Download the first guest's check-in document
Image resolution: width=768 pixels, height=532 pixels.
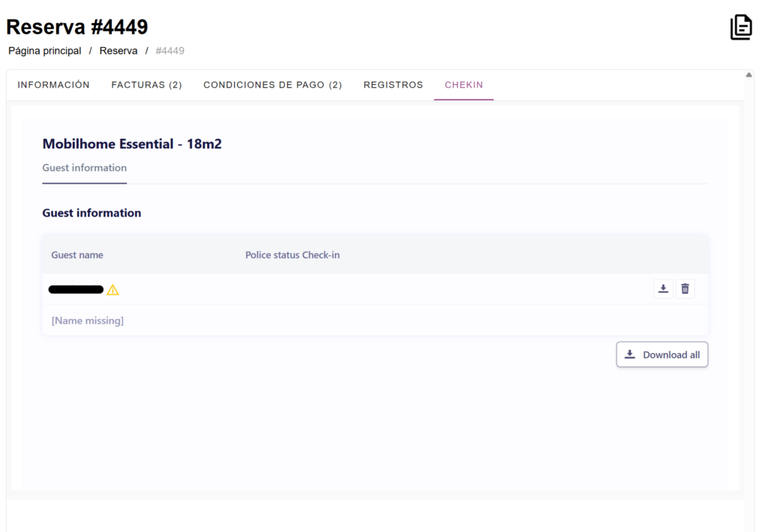[663, 289]
